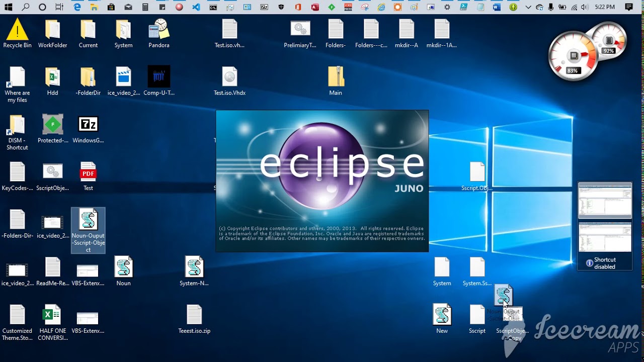Select the Teeest.iso.zip desktop file
This screenshot has height=362, width=644.
point(194,319)
